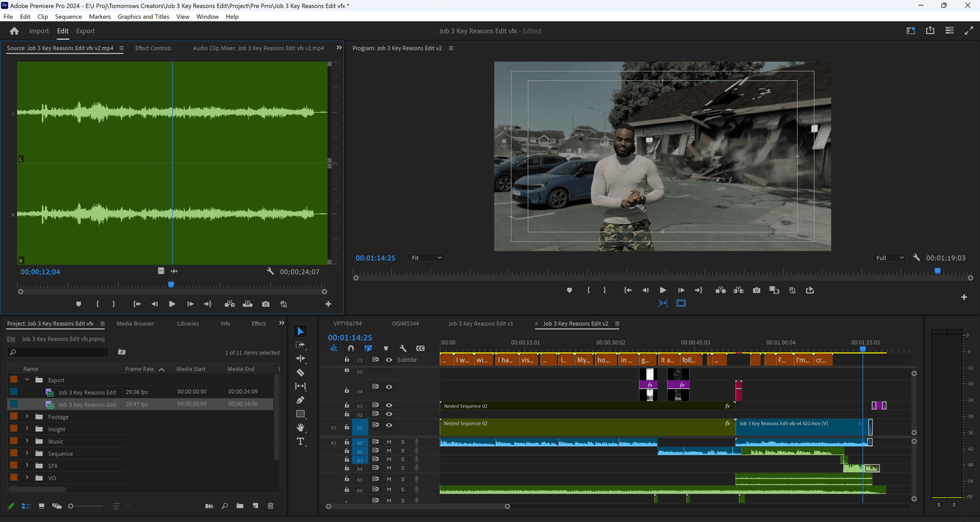Mute audio track A1
This screenshot has height=522, width=980.
point(389,442)
